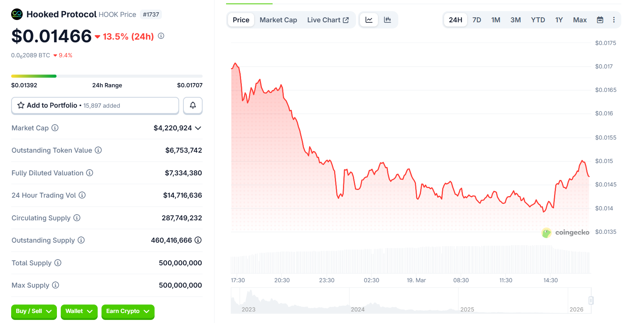This screenshot has height=323, width=644.
Task: Expand the Market Cap value chevron
Action: click(198, 128)
